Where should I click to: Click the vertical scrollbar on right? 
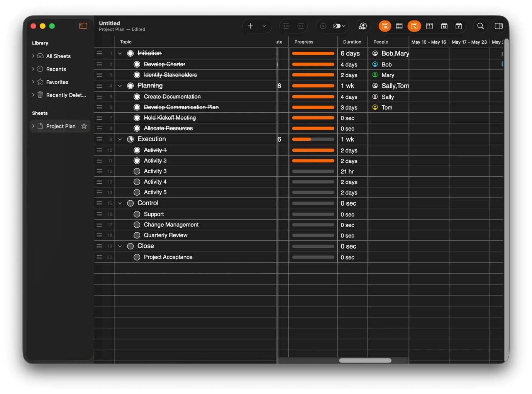tap(506, 201)
